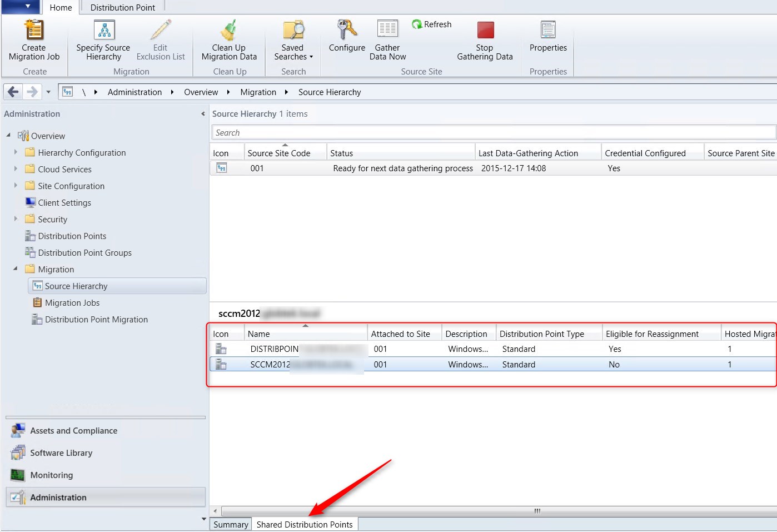Expand the Cloud Services tree node
This screenshot has width=777, height=532.
[16, 169]
